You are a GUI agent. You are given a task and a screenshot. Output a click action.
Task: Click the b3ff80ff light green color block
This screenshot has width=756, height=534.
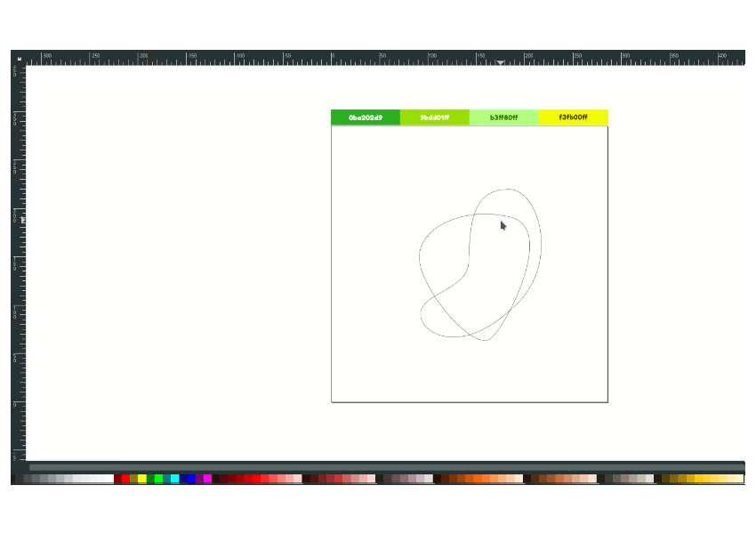click(503, 117)
